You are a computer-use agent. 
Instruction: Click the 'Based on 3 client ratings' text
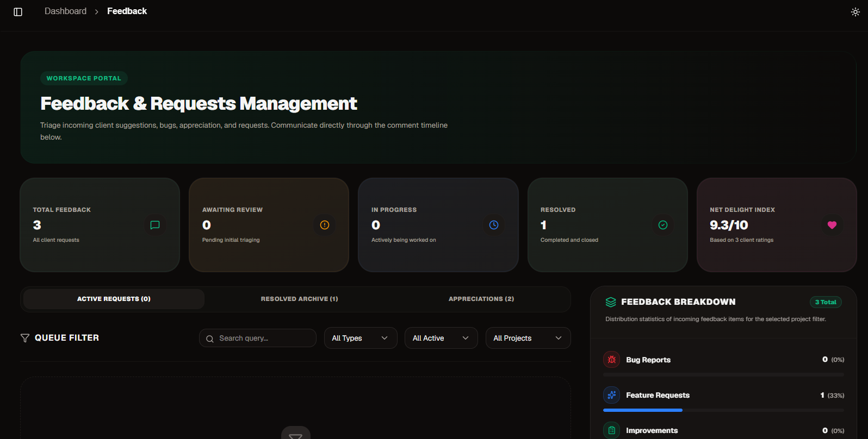click(741, 240)
